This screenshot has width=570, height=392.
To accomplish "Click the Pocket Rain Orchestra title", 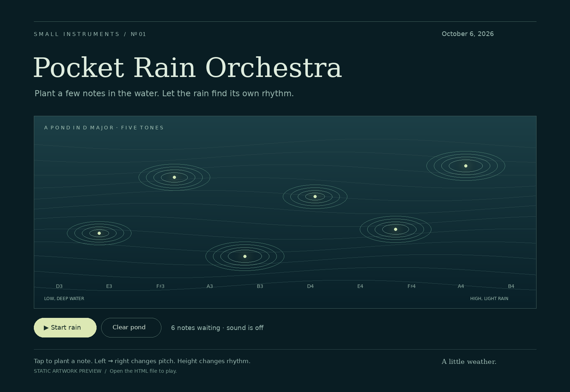I will (x=188, y=68).
